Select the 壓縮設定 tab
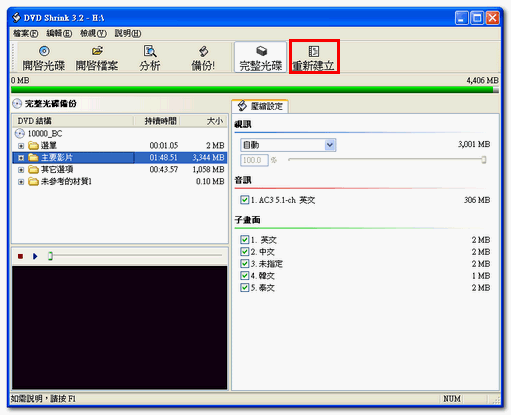The width and height of the screenshot is (511, 415). pyautogui.click(x=260, y=106)
